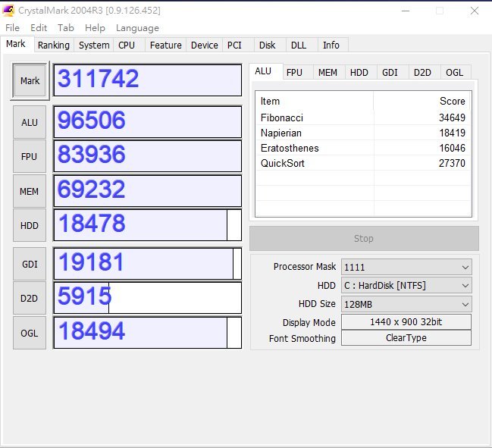The height and width of the screenshot is (448, 492).
Task: Expand the HDD Size dropdown
Action: tap(406, 303)
